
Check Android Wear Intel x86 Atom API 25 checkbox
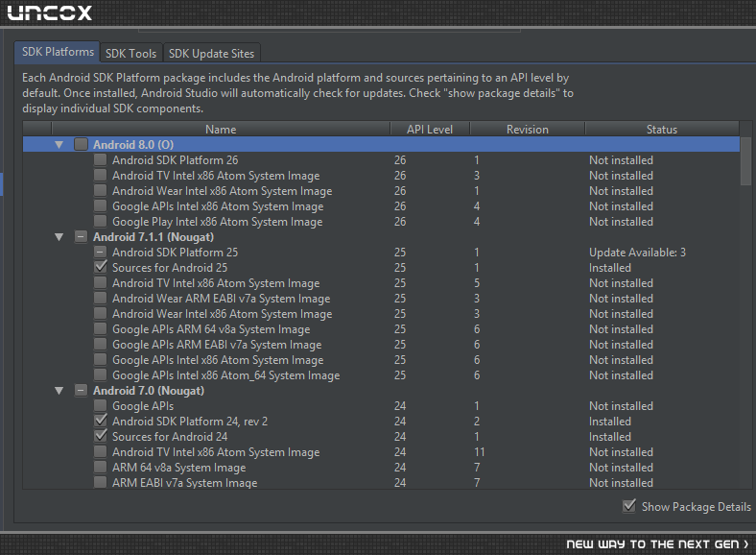101,313
